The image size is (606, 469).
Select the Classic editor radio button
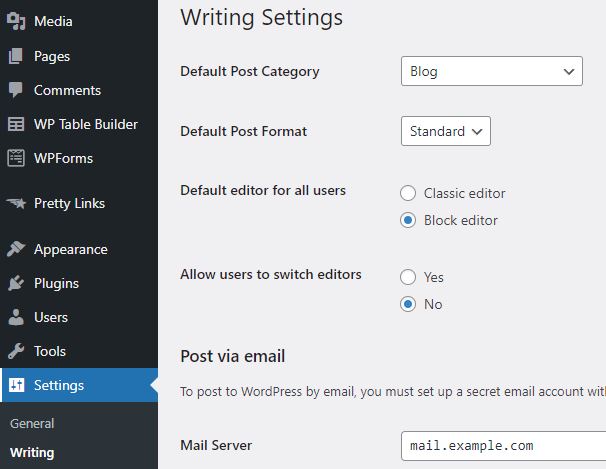(408, 193)
